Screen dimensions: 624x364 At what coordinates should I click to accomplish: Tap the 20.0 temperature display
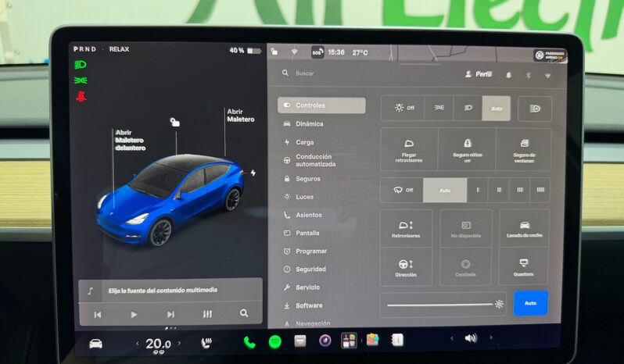point(159,344)
